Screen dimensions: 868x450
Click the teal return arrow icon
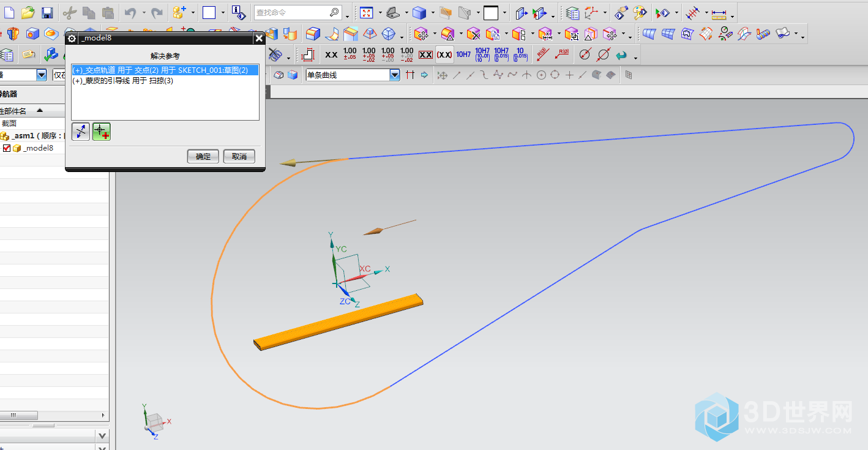(x=622, y=55)
